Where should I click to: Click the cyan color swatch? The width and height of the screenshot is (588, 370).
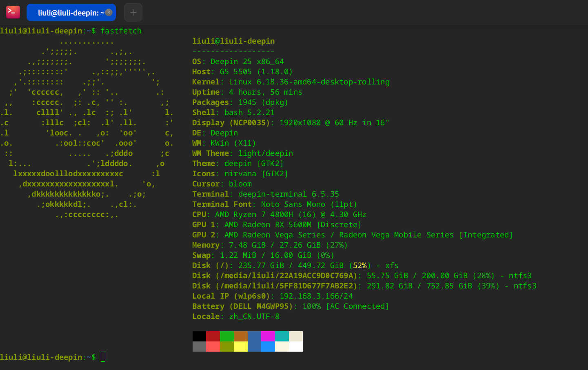[x=282, y=336]
